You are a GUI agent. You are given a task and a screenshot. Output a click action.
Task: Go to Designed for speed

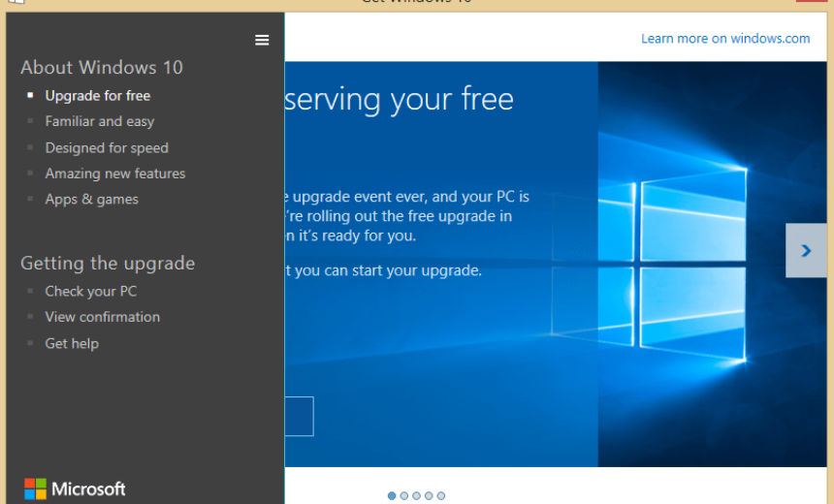coord(107,147)
